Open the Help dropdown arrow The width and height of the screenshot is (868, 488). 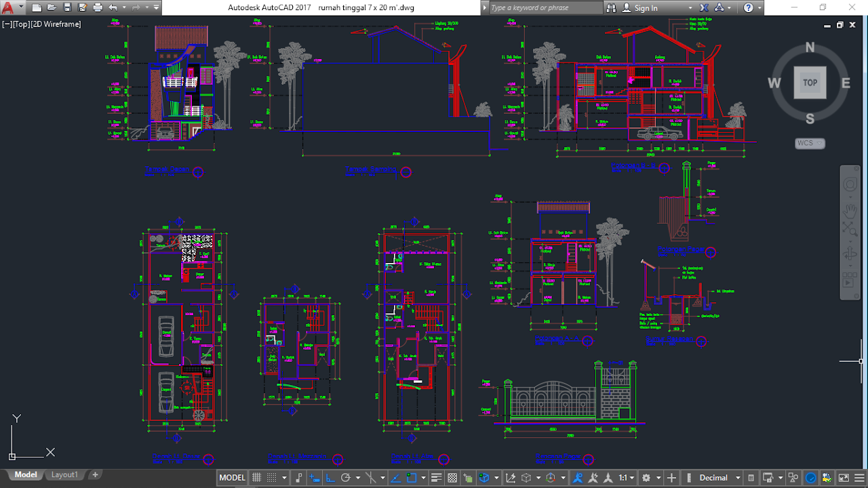coord(759,7)
